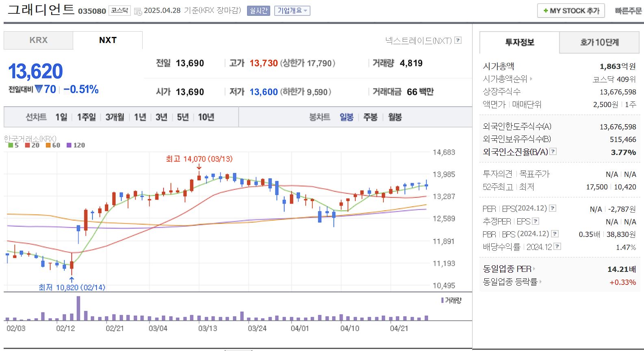644x351 pixels.
Task: Click the green plus in MY STOCK 추가
Action: pyautogui.click(x=546, y=11)
